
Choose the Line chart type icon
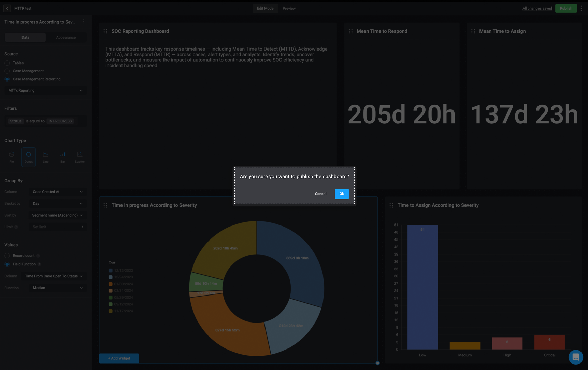click(46, 157)
